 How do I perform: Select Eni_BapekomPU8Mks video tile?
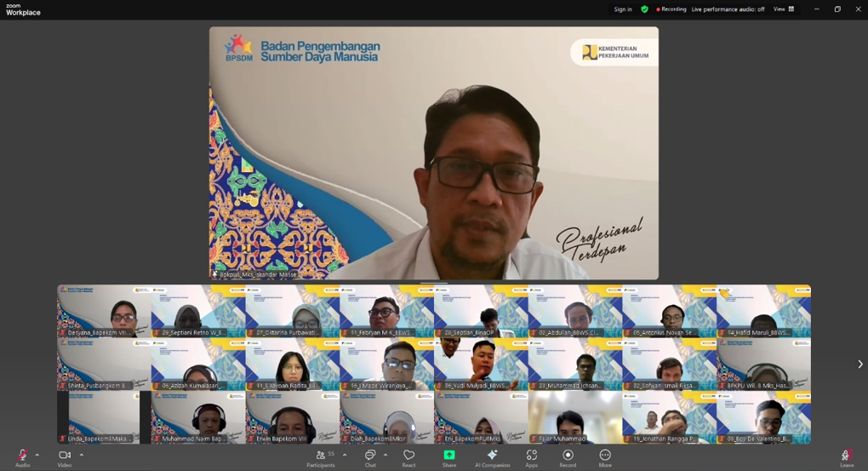pos(481,417)
